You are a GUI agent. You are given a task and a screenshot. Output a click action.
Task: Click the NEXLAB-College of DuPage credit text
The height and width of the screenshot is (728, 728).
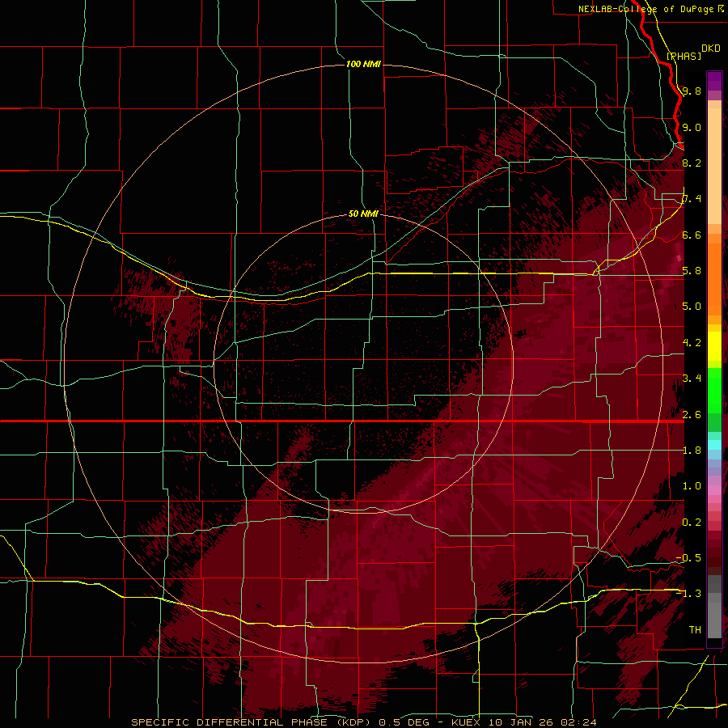coord(645,9)
